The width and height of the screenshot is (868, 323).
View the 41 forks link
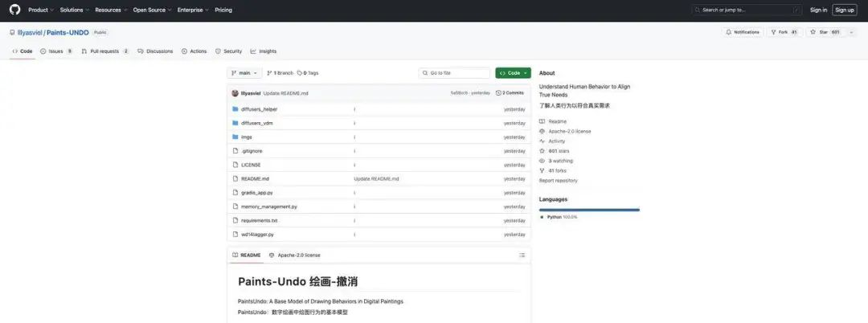click(552, 171)
